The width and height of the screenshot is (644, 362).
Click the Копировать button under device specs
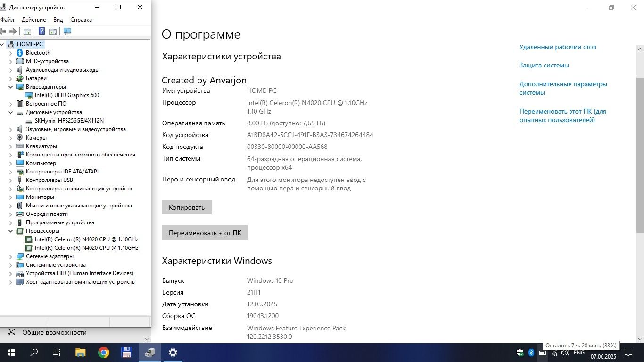coord(187,207)
